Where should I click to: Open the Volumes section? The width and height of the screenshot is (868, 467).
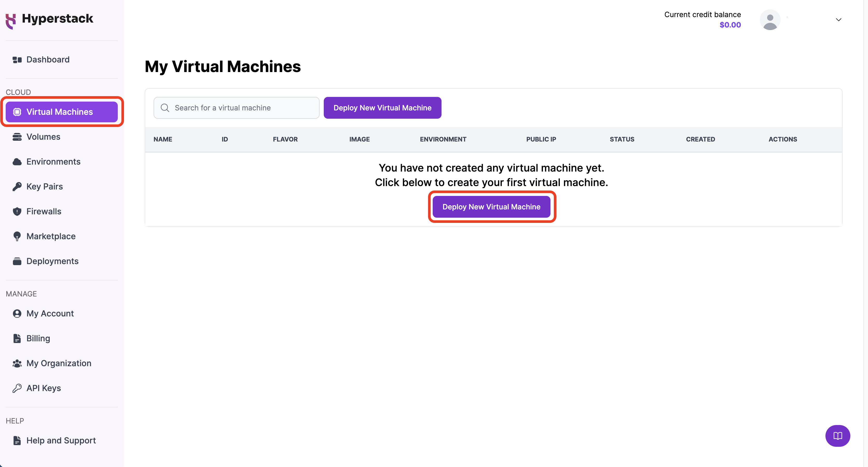point(62,137)
